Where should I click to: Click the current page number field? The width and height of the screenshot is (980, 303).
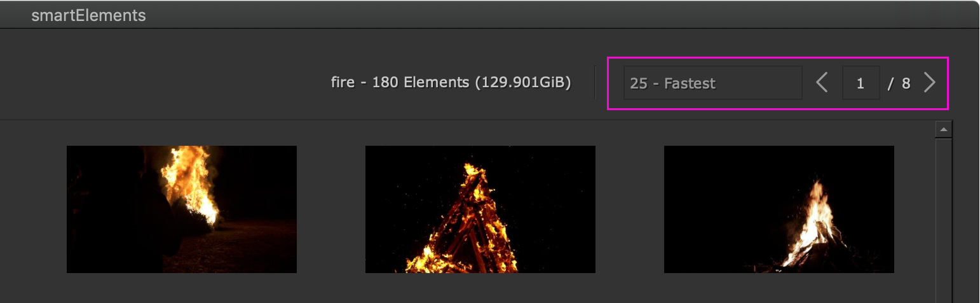(861, 83)
